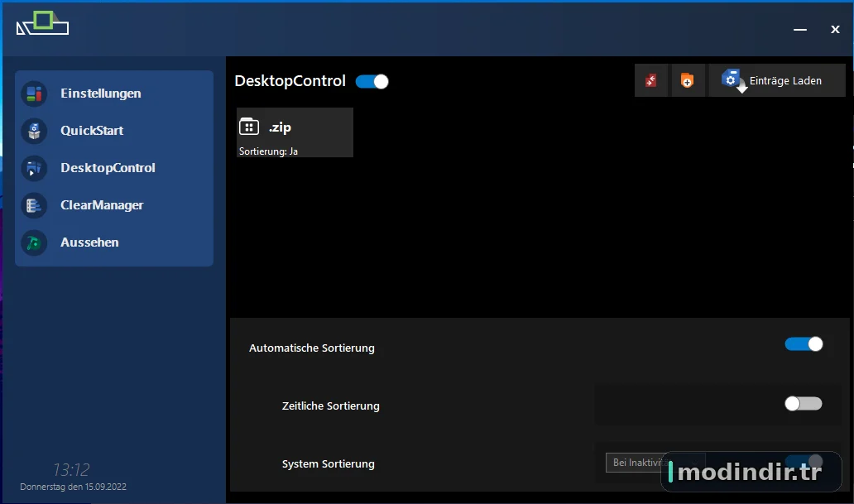Screen dimensions: 854x504
Task: Click the DesktopControl page heading
Action: (290, 81)
